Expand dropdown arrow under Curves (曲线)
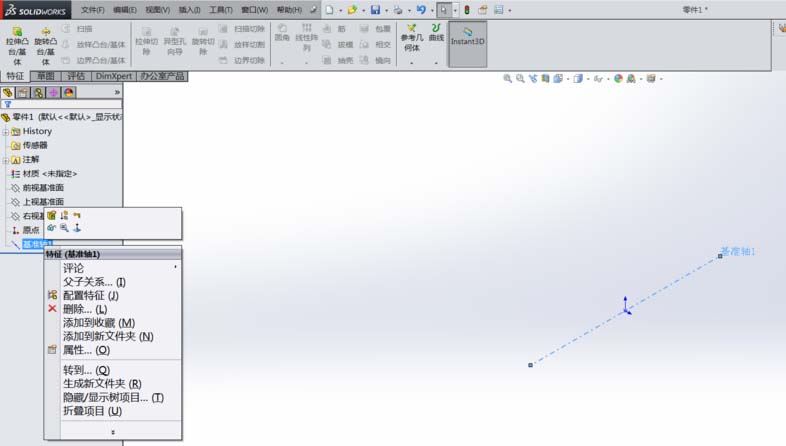 coord(436,63)
